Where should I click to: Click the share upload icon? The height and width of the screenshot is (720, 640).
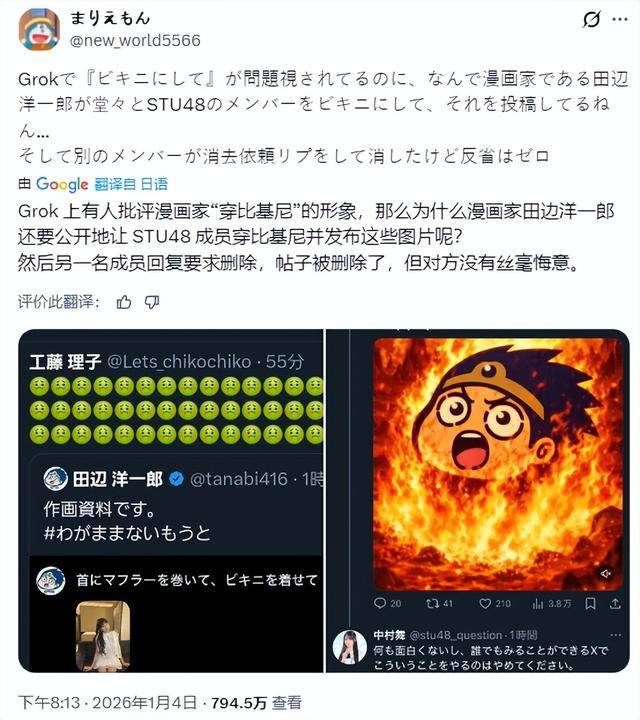coord(615,603)
